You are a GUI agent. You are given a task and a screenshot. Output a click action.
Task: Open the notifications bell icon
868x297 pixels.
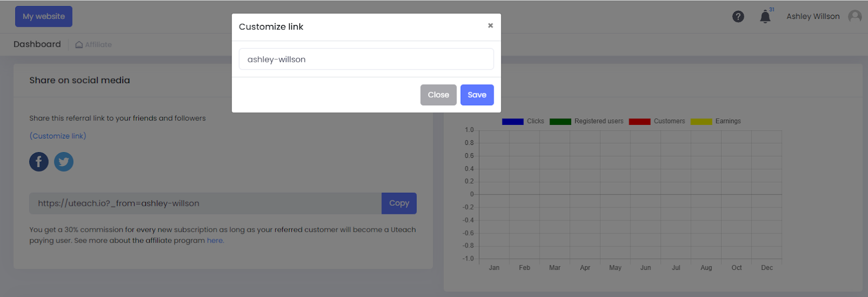(765, 17)
